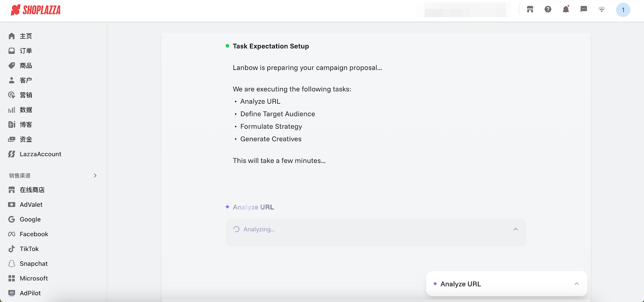Go to 主页 in sidebar
Image resolution: width=644 pixels, height=302 pixels.
point(26,36)
